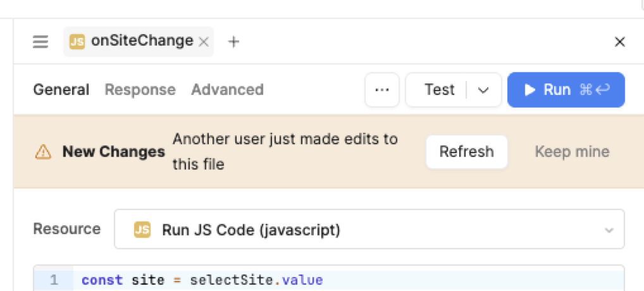Close the query editor panel

619,42
